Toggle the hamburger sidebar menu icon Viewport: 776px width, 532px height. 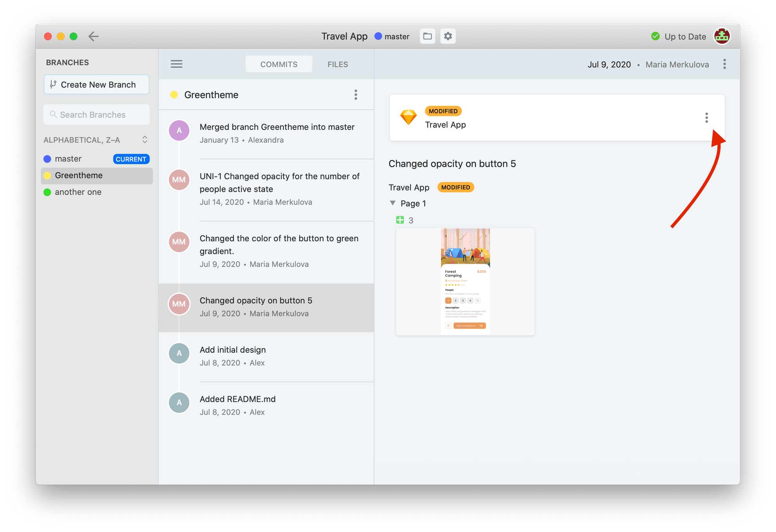(x=177, y=64)
